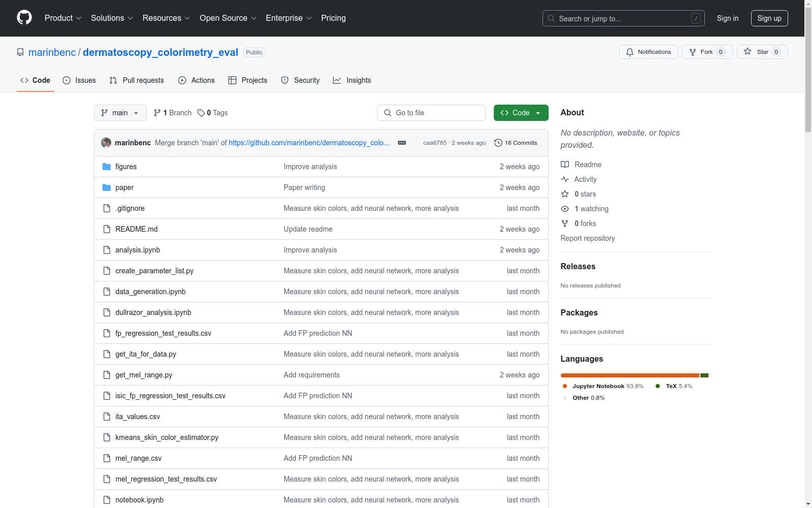Click the create_parameter_list.py file icon
The height and width of the screenshot is (508, 812).
tap(107, 271)
